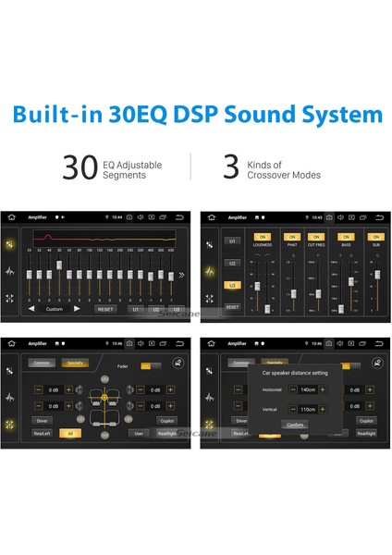
Task: Select the highlighted waveform sidebar icon in the loudness screen
Action: 210,271
